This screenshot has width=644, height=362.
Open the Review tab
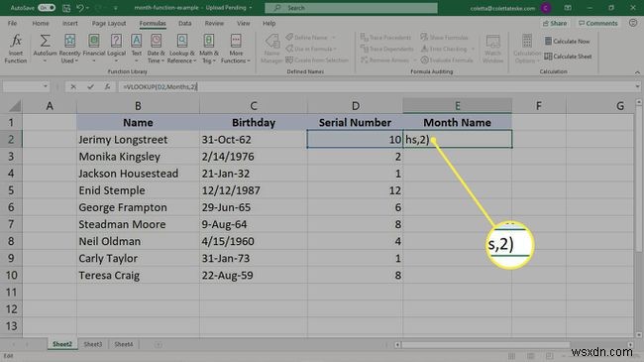pyautogui.click(x=214, y=24)
